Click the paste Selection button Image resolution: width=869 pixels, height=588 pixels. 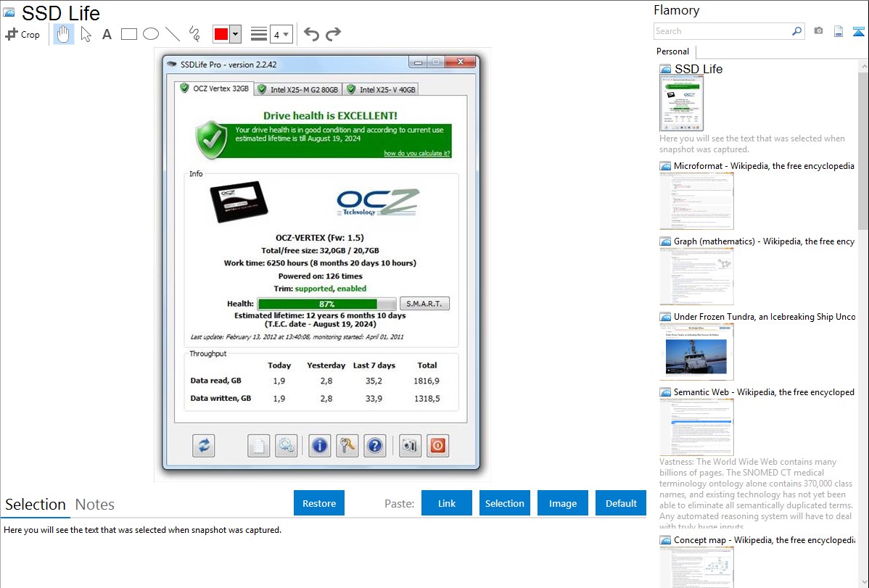pos(505,503)
